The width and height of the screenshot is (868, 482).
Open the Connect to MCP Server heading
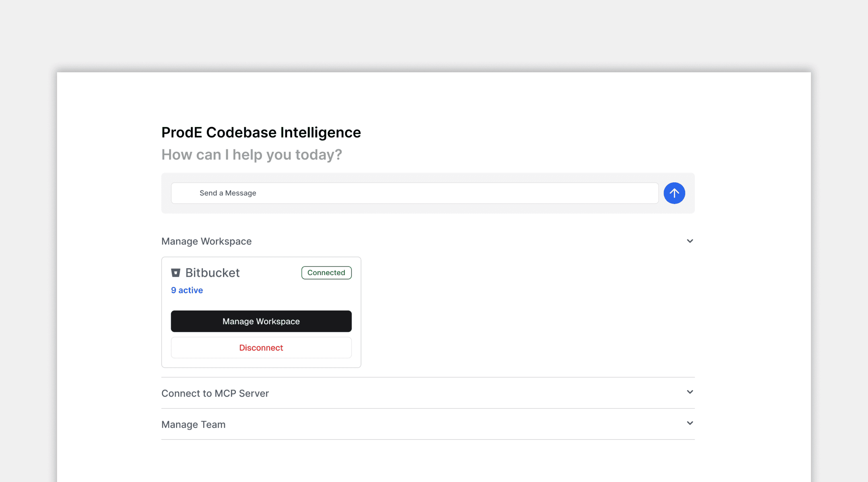click(215, 393)
